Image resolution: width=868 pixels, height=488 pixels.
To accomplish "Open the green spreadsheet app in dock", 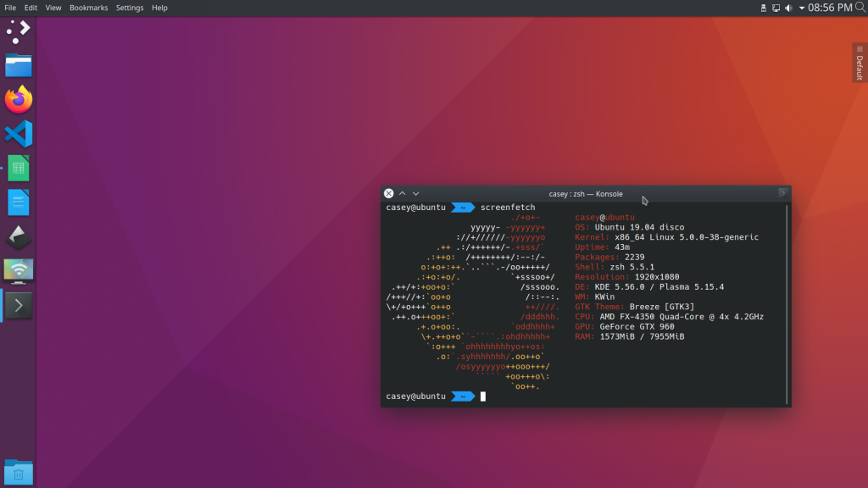I will coord(18,168).
